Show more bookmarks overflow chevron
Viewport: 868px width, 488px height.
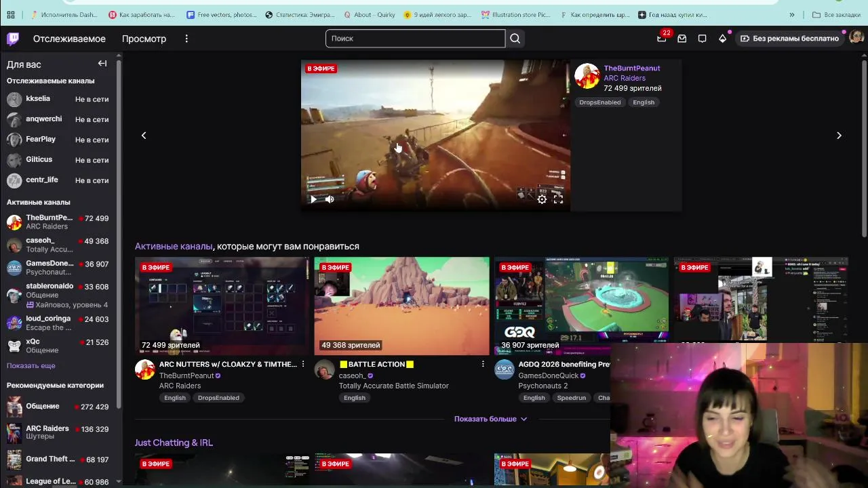(791, 14)
